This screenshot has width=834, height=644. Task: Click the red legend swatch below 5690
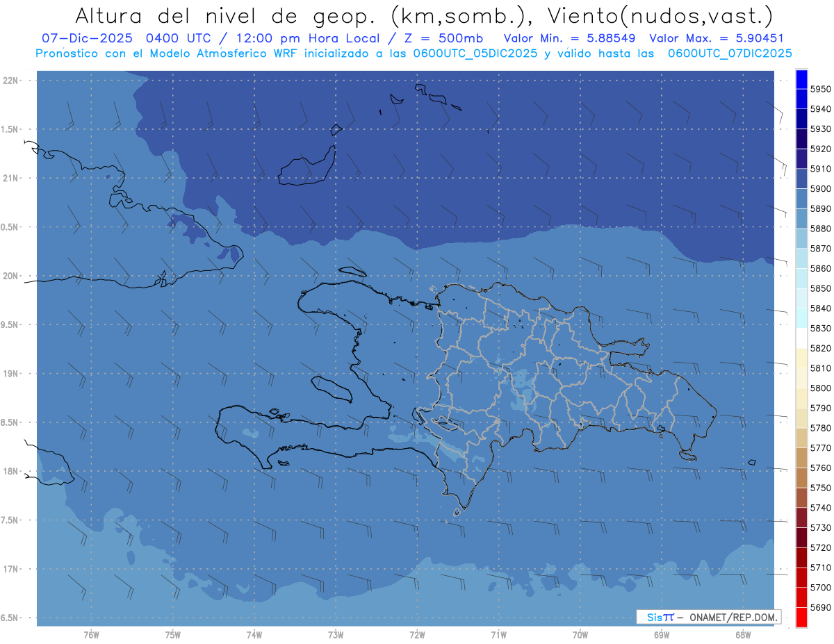801,617
